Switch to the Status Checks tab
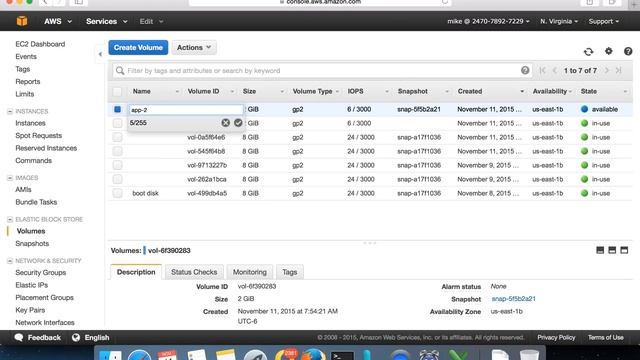The width and height of the screenshot is (640, 360). point(194,272)
